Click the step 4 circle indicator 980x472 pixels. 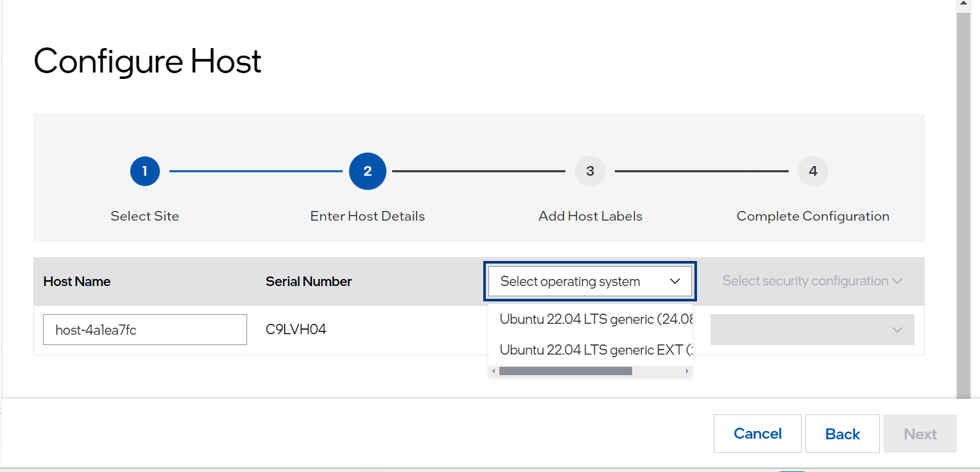click(x=812, y=171)
